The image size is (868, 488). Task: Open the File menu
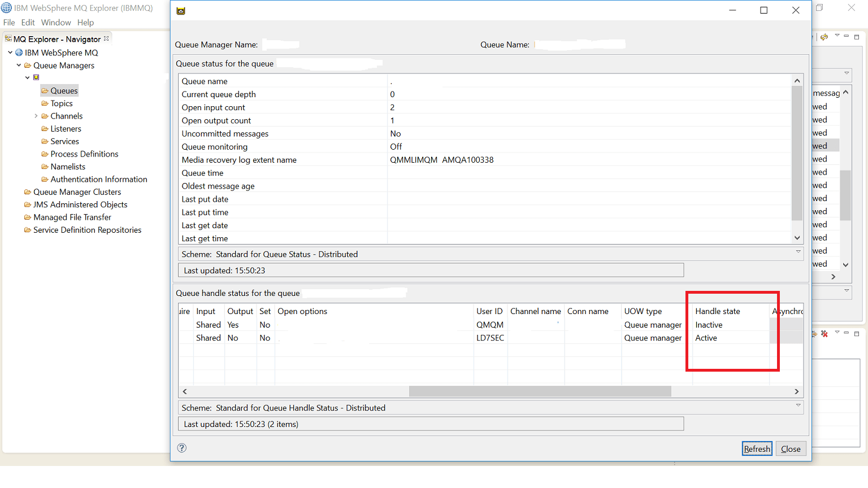(9, 23)
